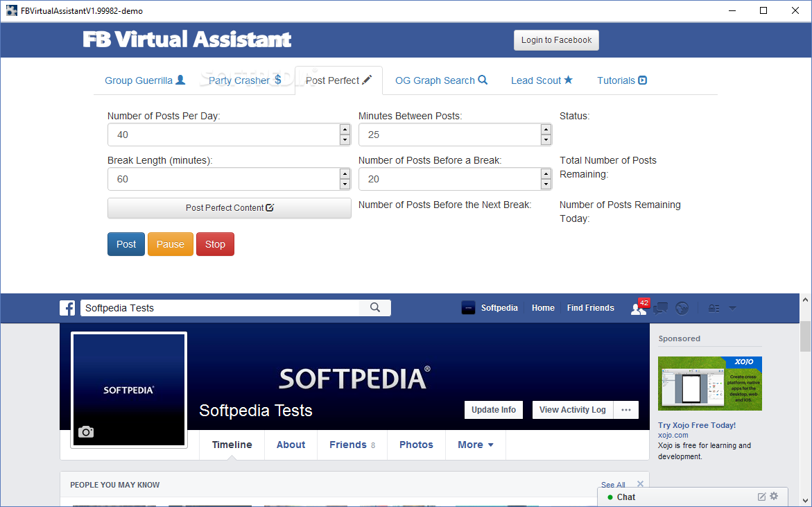Click browser scrollbar up arrow

(805, 300)
